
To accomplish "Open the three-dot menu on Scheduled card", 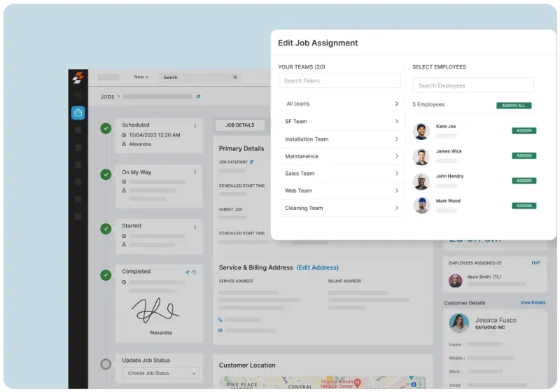I will (195, 126).
